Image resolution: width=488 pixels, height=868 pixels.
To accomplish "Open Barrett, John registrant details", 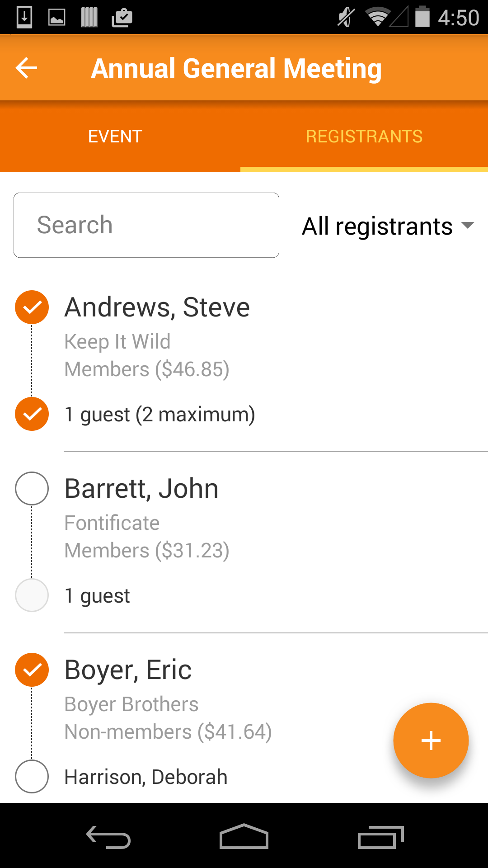I will [141, 489].
